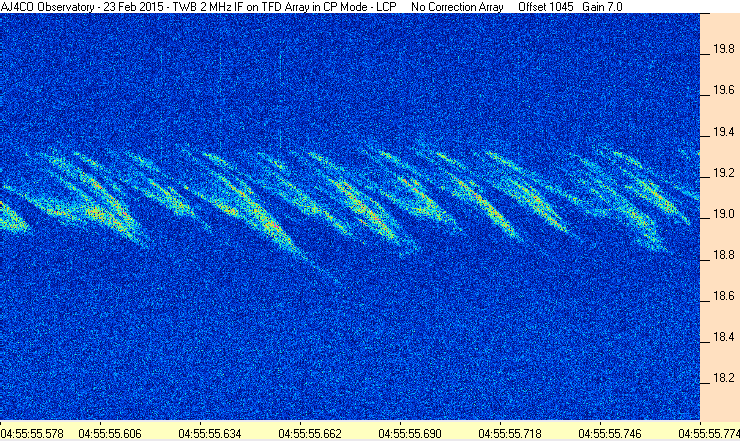Click the TWB 2 MHz IF header text
This screenshot has width=740, height=441.
208,7
